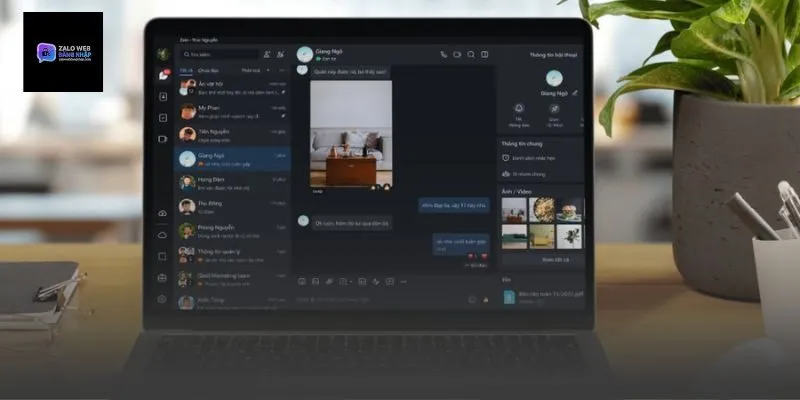800x400 pixels.
Task: Open Settings gear at sidebar bottom
Action: pos(162,298)
